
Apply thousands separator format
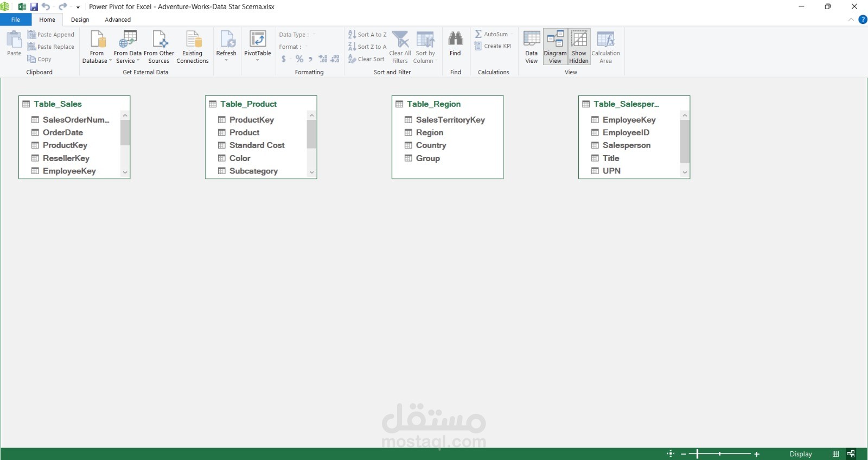click(311, 59)
